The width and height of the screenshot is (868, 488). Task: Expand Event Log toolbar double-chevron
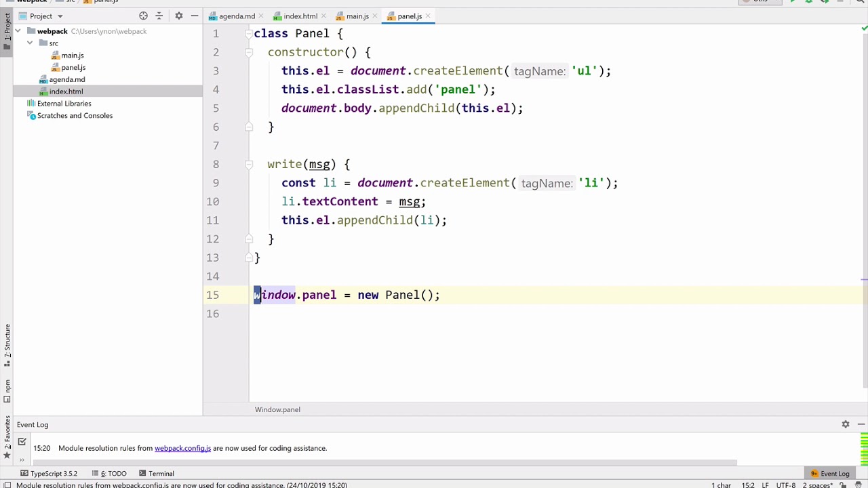point(22,460)
